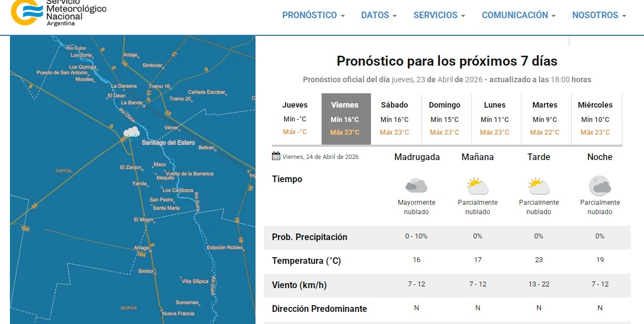Show the Lunes forecast
Screen dimensions: 644x324
(494, 119)
